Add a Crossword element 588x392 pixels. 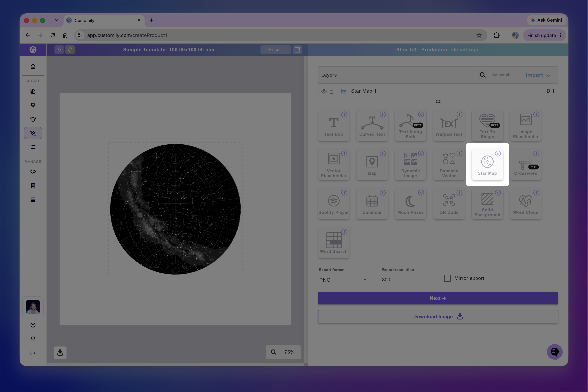pos(526,164)
